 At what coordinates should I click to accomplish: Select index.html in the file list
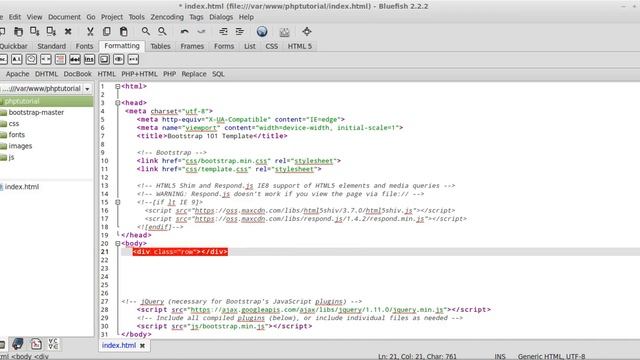(x=22, y=187)
